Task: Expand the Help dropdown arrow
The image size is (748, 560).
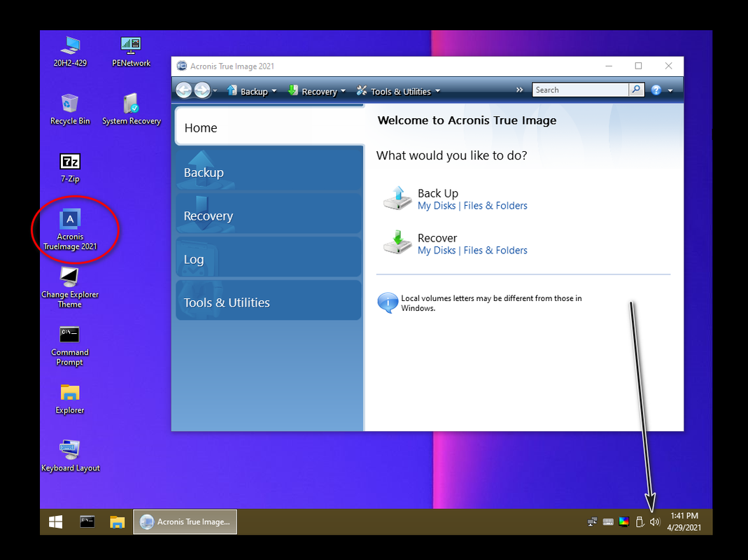Action: coord(670,90)
